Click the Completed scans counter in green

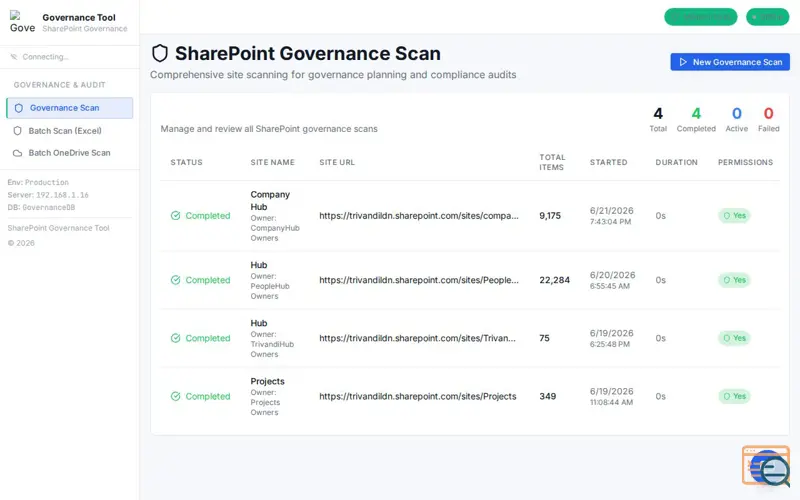[696, 119]
